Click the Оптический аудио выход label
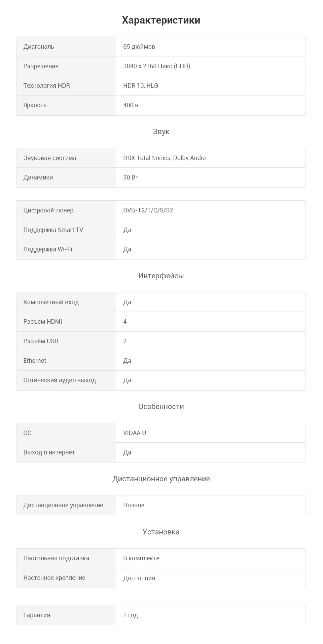This screenshot has height=644, width=323. [60, 380]
